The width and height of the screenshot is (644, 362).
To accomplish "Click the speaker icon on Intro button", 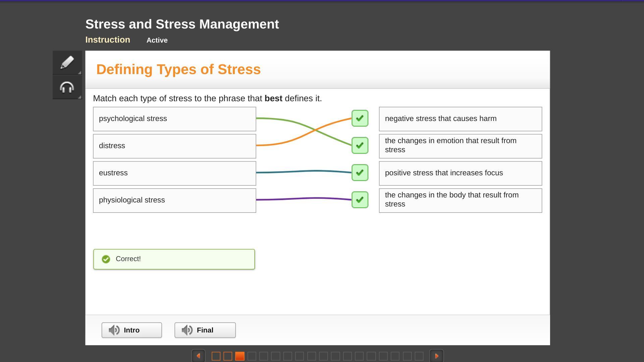I will 114,330.
